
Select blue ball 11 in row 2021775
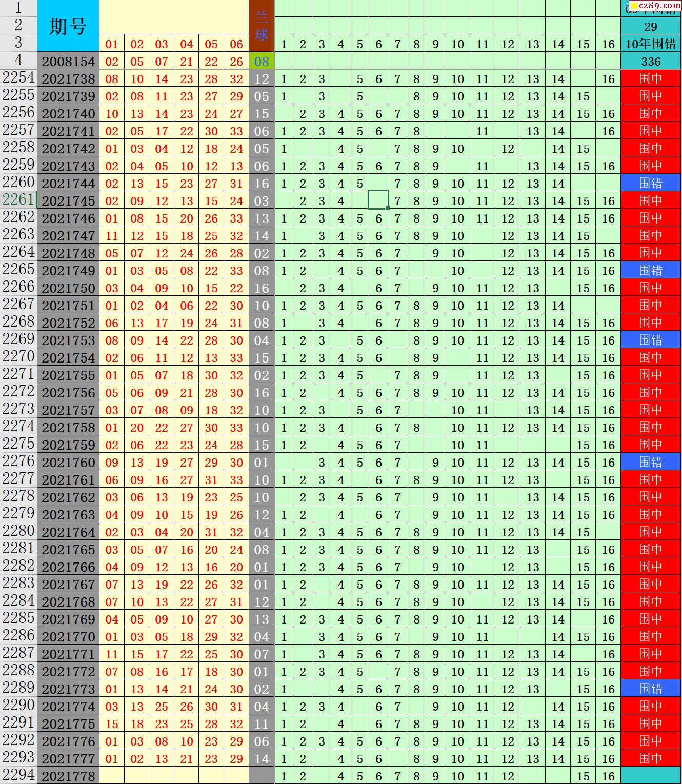tap(262, 723)
